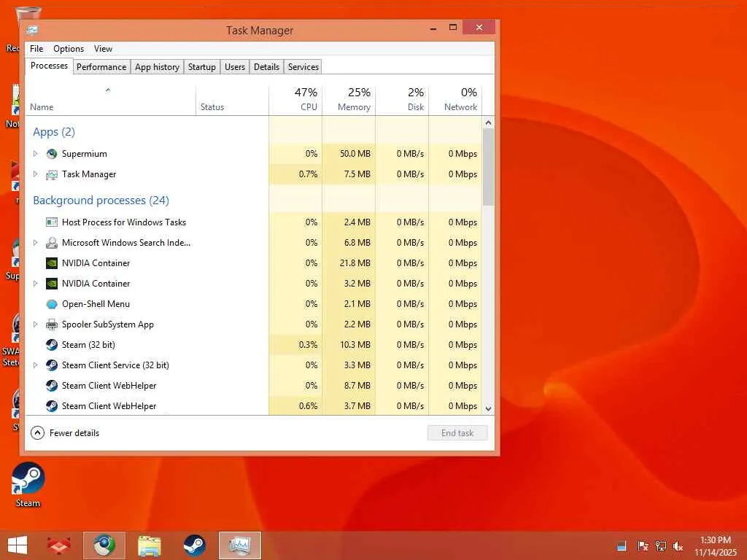The image size is (747, 560).
Task: Open File Explorer from the taskbar
Action: coord(149,545)
